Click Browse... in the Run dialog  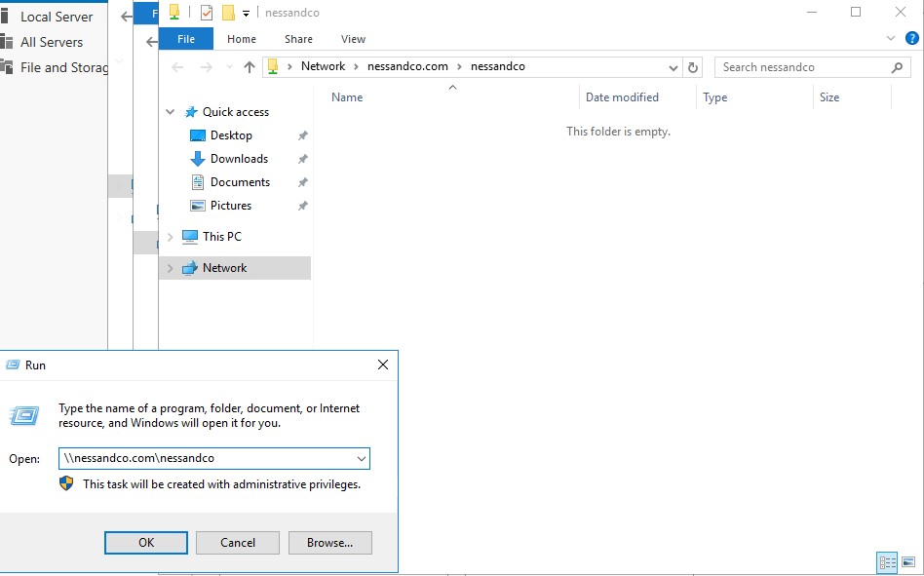pyautogui.click(x=330, y=543)
